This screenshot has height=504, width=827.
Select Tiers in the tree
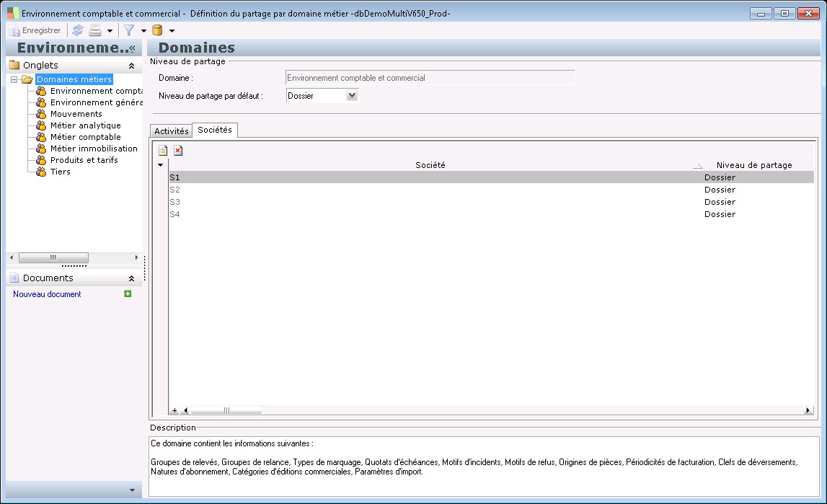click(x=60, y=172)
